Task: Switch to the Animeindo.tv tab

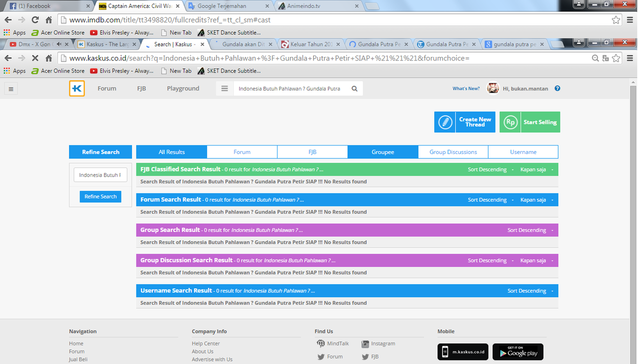Action: coord(318,6)
